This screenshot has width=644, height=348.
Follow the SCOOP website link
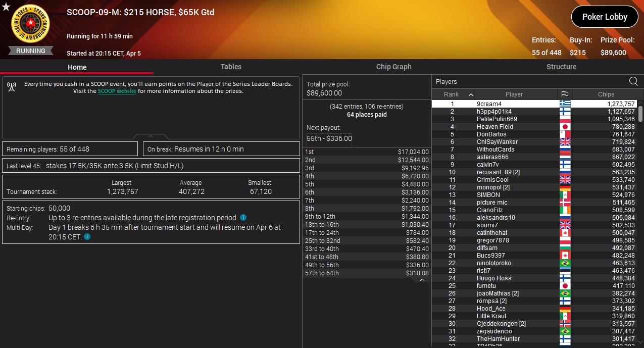pyautogui.click(x=117, y=91)
